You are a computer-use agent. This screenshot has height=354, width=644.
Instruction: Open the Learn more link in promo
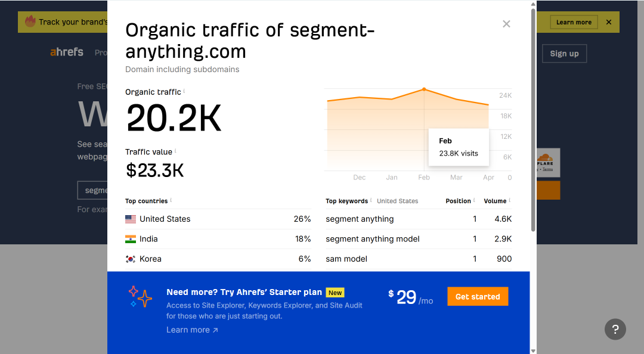pyautogui.click(x=192, y=330)
